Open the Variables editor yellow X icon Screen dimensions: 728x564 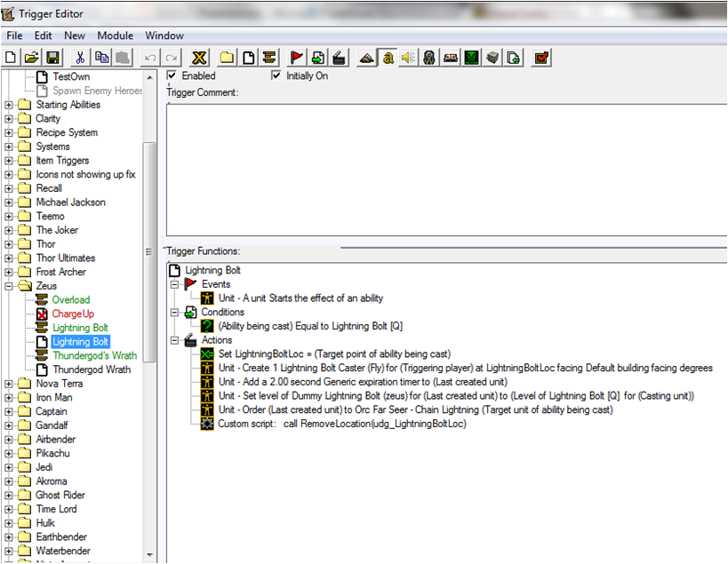click(x=199, y=58)
